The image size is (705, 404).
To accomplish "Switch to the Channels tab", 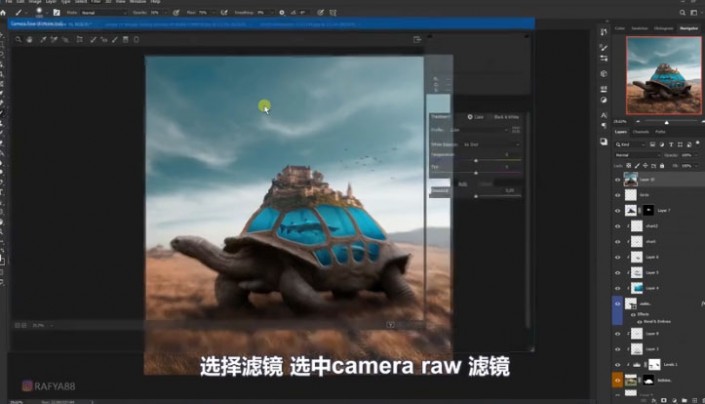I will point(641,132).
